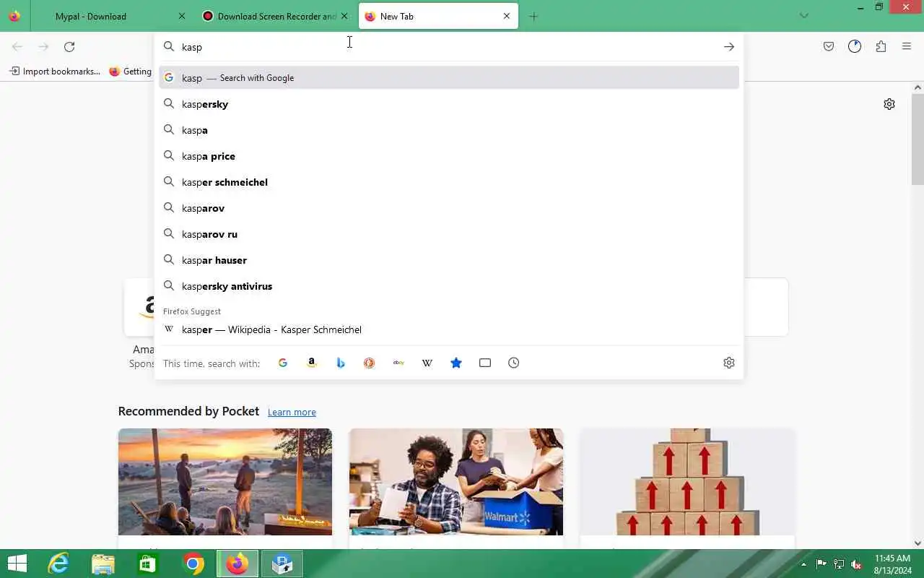The height and width of the screenshot is (578, 924).
Task: Choose the kaspa suggestion
Action: 449,130
